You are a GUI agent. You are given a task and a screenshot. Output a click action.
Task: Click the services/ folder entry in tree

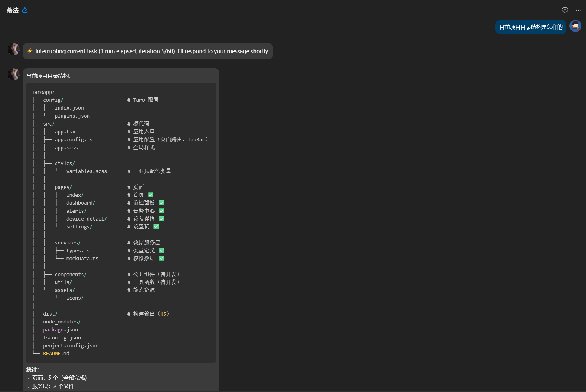[x=68, y=243]
